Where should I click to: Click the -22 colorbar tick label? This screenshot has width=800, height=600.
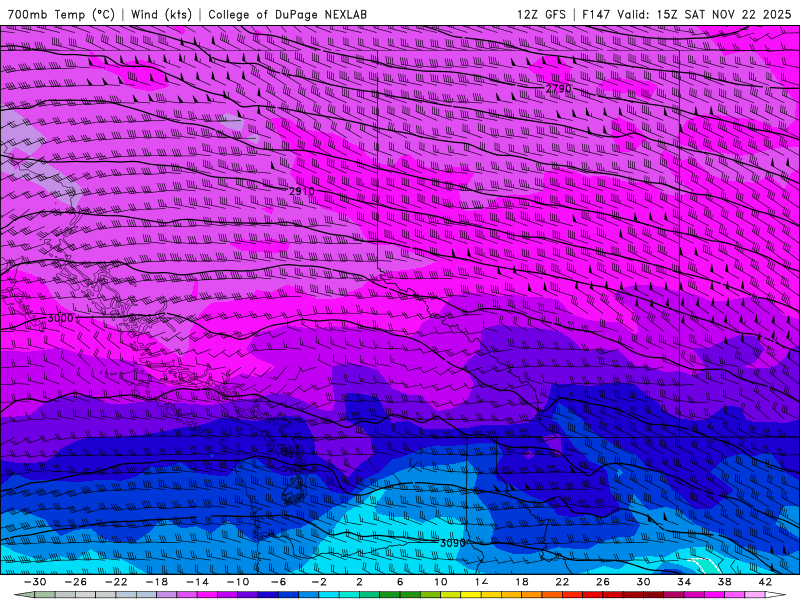coord(116,582)
